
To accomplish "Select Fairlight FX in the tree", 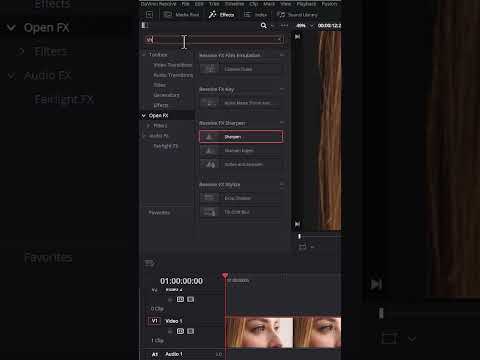I will click(166, 146).
